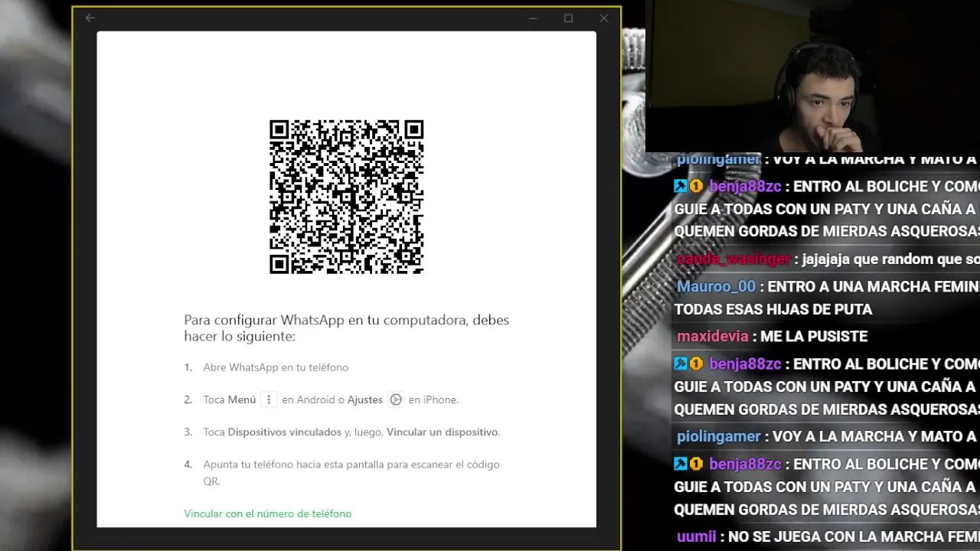
Task: Click the bold text 'Vincular un dispositivo'
Action: click(443, 432)
